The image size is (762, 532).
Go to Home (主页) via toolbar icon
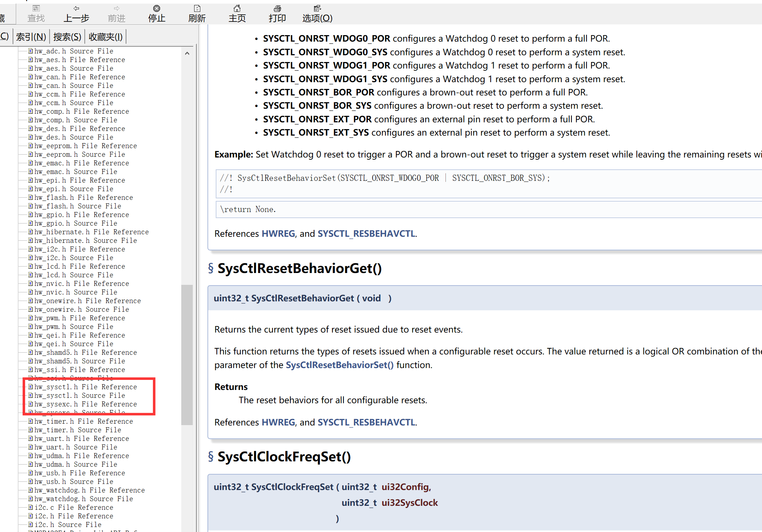[x=237, y=13]
